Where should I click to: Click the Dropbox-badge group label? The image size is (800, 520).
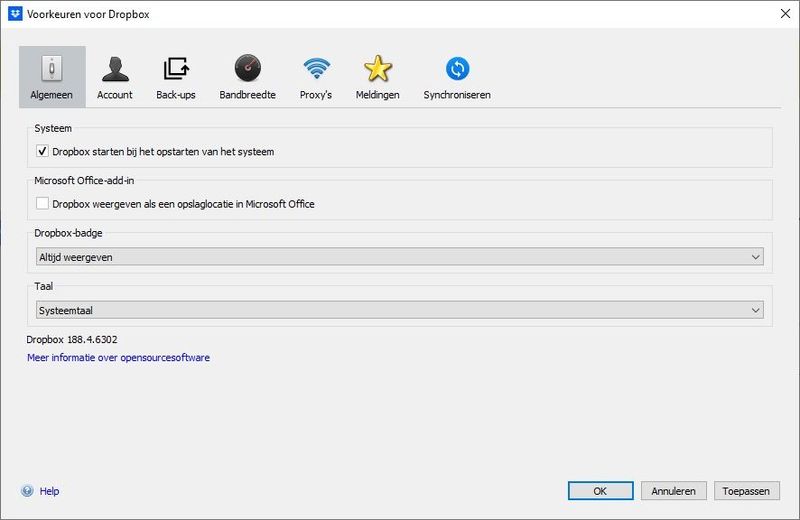point(68,233)
